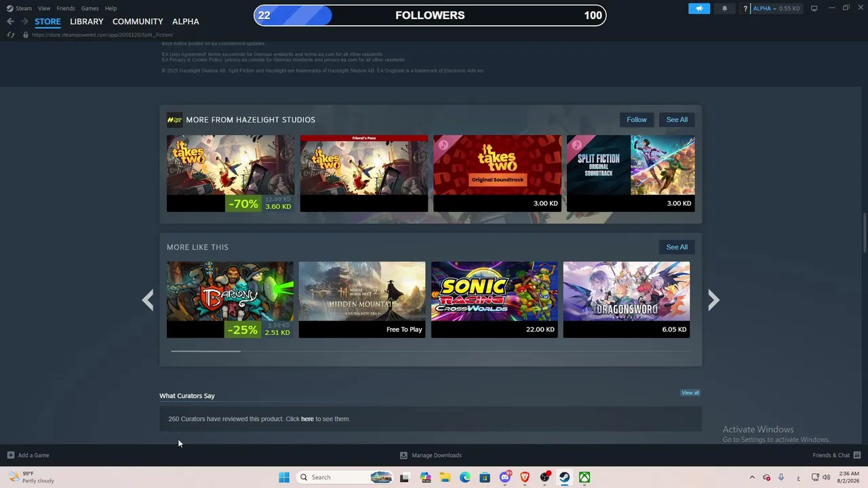Click the Add a Game plus icon
Viewport: 868px width, 488px height.
(10, 455)
